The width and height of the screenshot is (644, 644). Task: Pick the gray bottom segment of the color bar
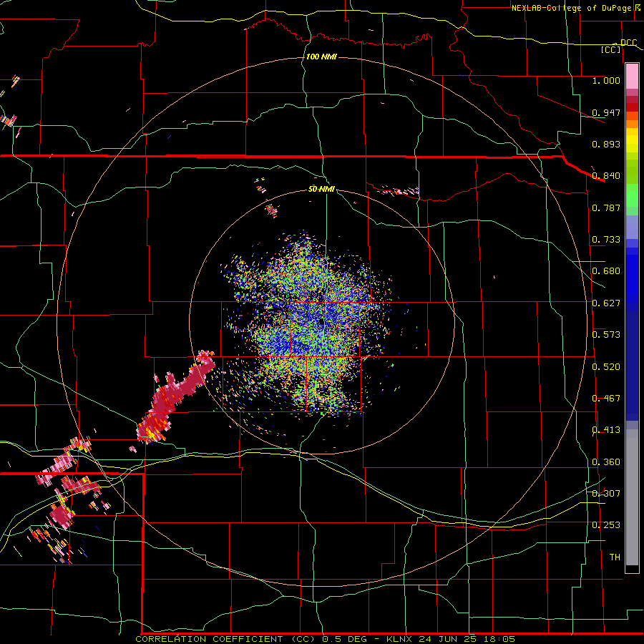tap(632, 497)
